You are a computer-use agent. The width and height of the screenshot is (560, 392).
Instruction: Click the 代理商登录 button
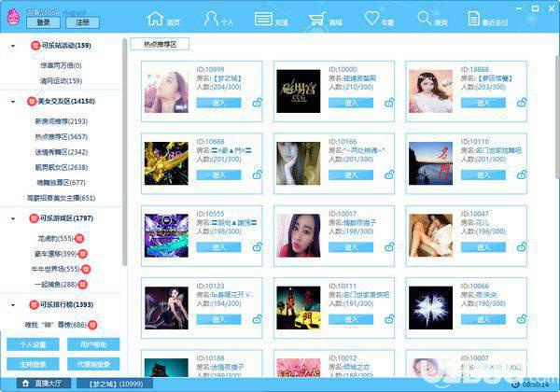pos(93,364)
